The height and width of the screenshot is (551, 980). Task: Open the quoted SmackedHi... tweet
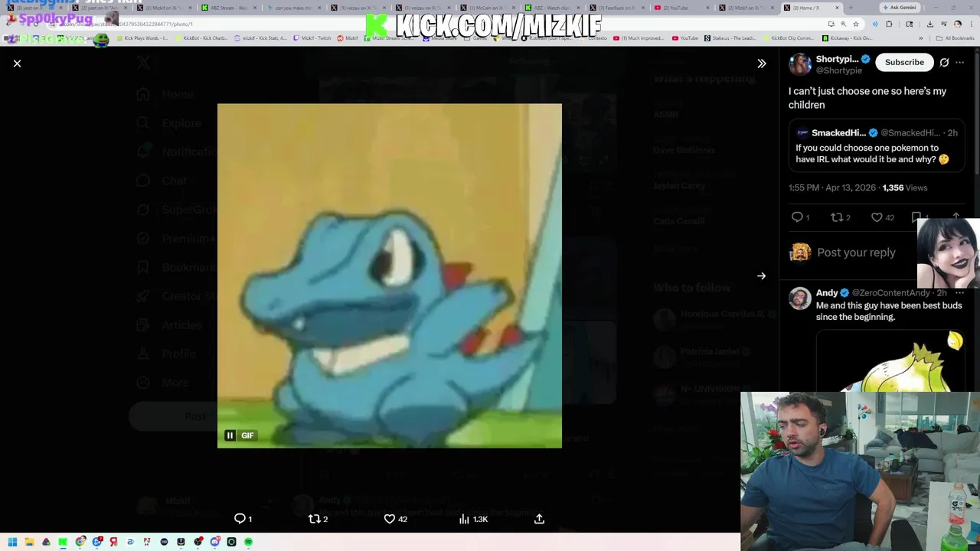(877, 145)
